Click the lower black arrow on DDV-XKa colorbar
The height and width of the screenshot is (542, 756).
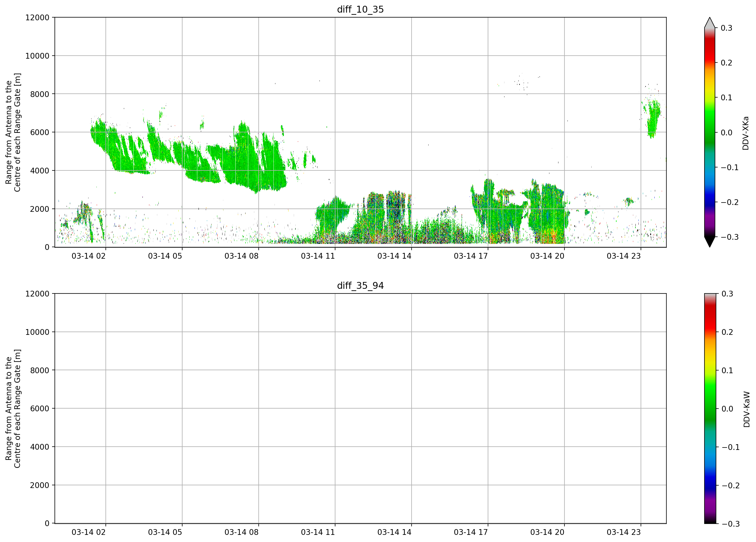710,242
